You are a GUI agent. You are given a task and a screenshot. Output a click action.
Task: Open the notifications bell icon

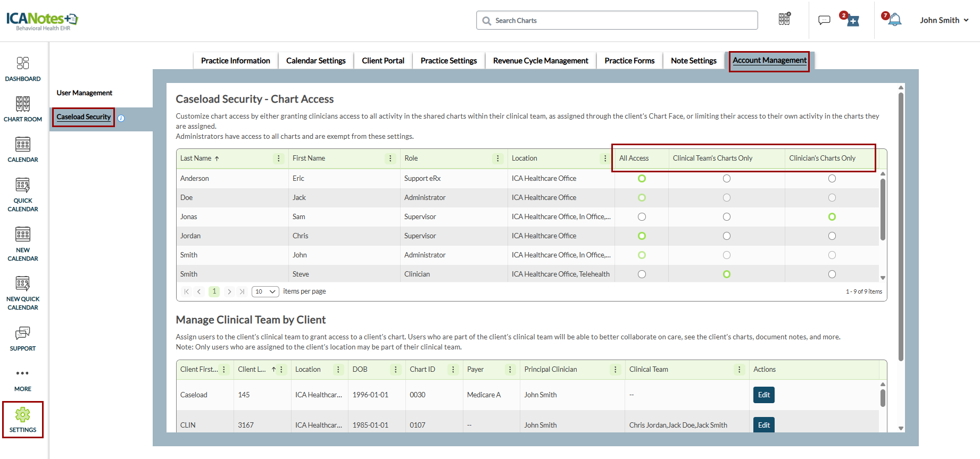[x=895, y=20]
